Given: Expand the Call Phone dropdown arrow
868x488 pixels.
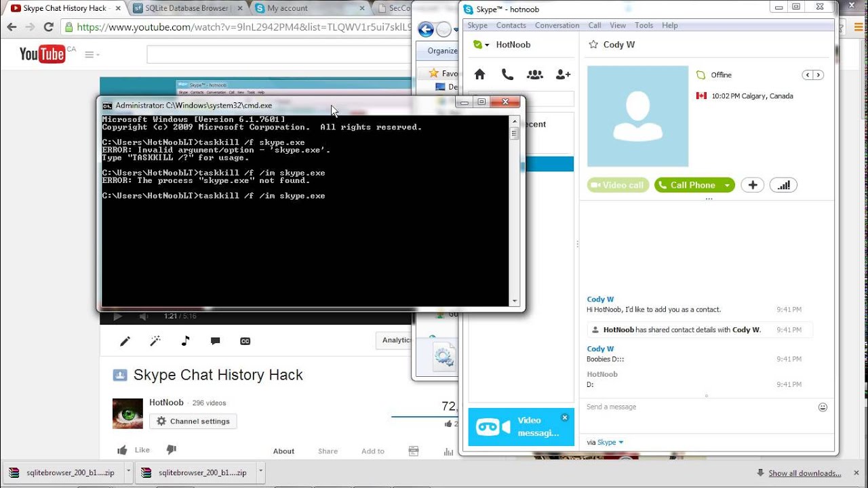Looking at the screenshot, I should (727, 185).
